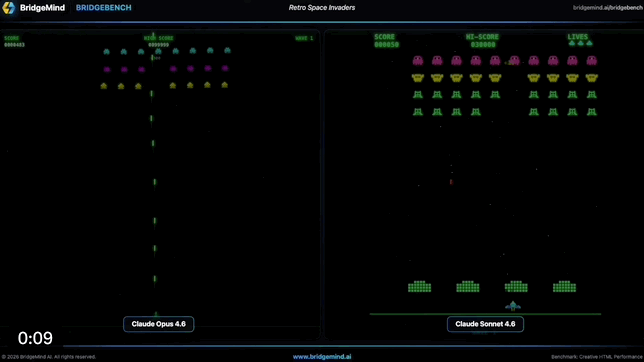Click the BridgeMind lightning bolt logo

pos(8,7)
